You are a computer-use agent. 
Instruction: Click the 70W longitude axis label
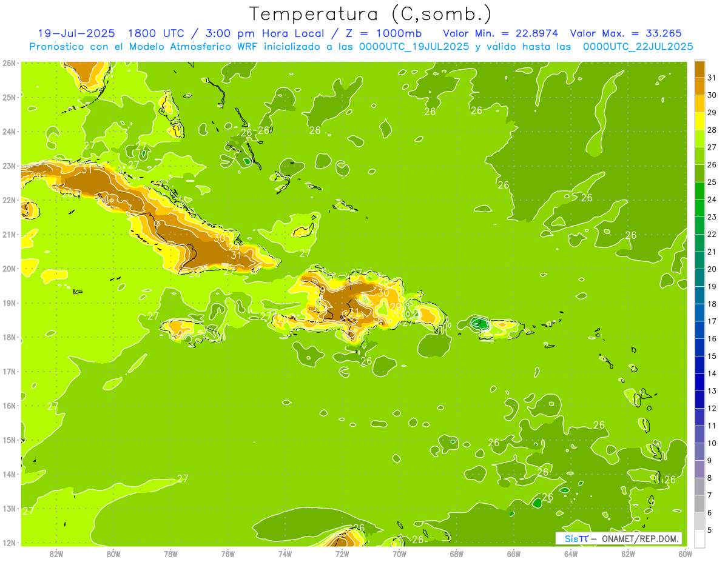pyautogui.click(x=399, y=554)
